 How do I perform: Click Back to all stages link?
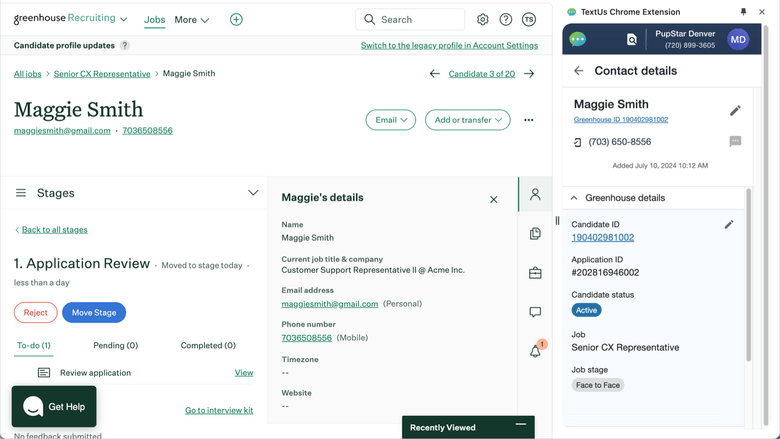55,230
